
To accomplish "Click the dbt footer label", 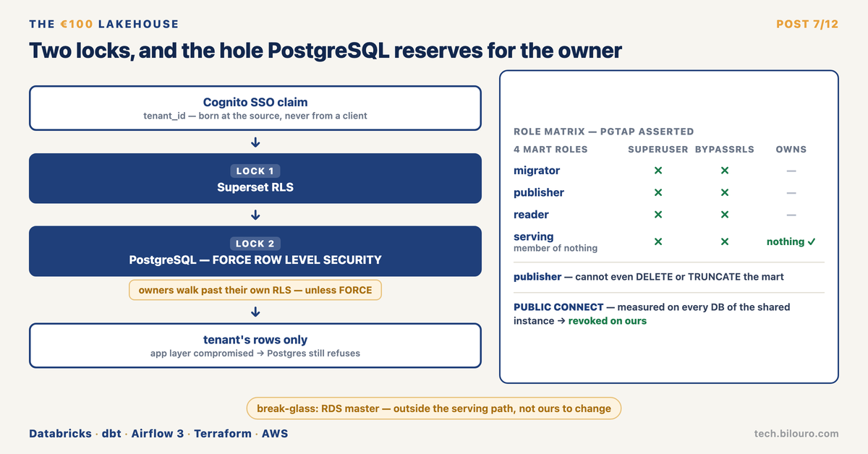I will pyautogui.click(x=111, y=434).
